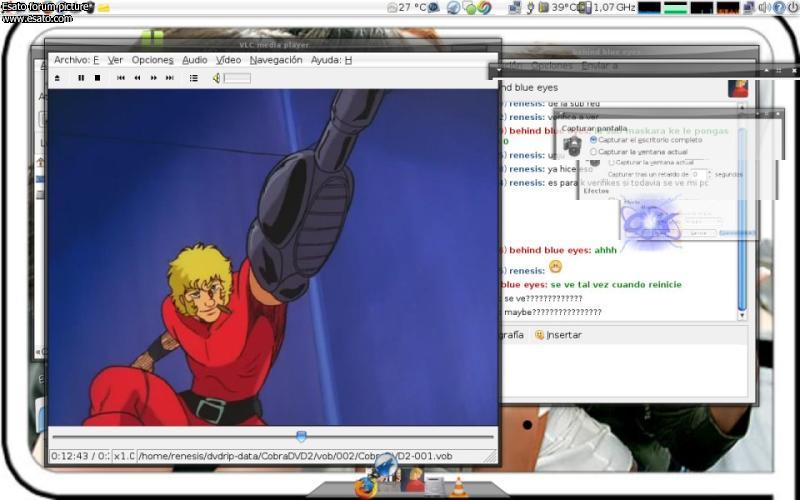Open the Opciones menu in VLC
800x500 pixels.
(153, 60)
